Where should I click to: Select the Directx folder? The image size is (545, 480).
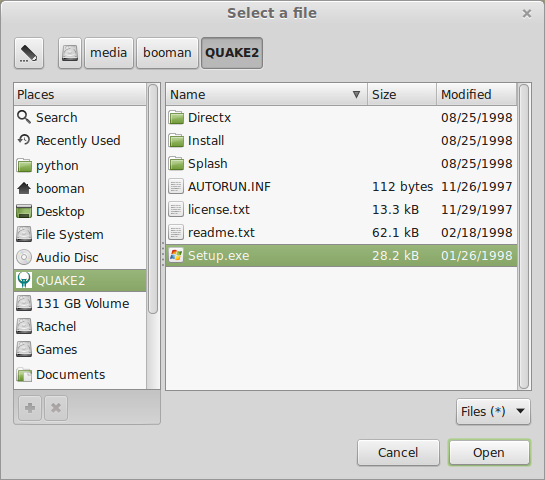click(x=342, y=117)
